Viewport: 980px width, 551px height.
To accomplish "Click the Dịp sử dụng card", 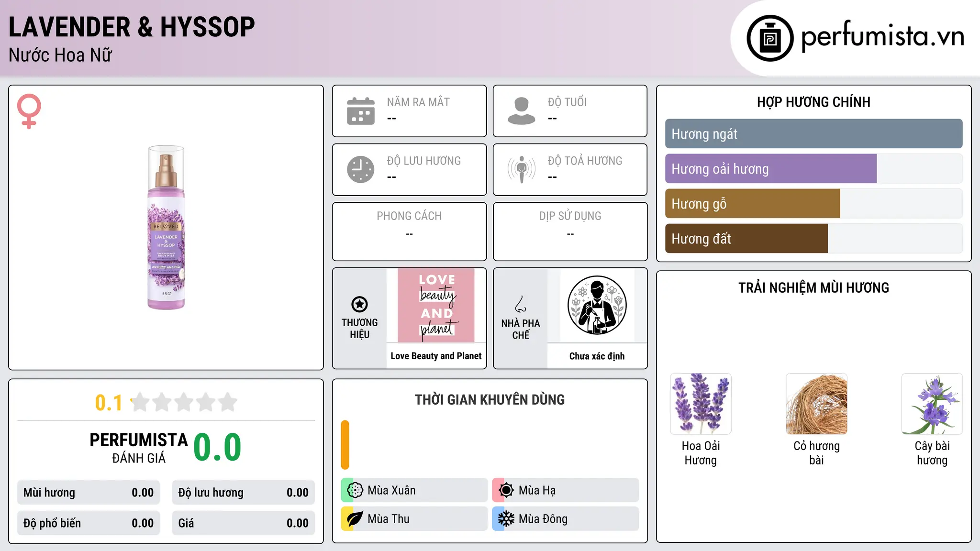I will [x=570, y=231].
